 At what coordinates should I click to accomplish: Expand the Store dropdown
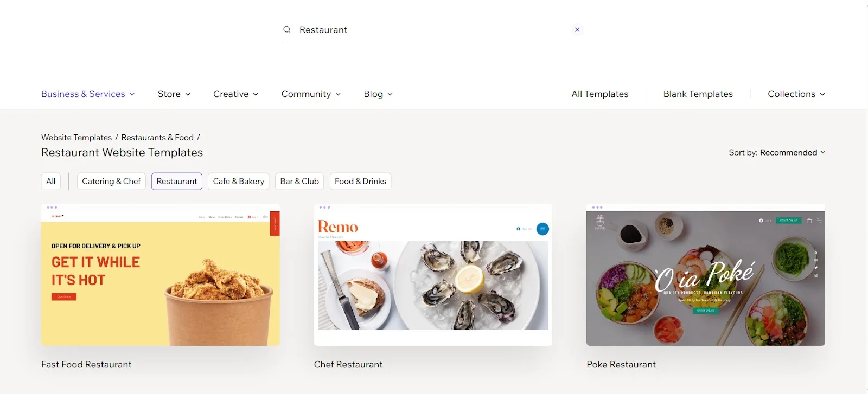173,94
